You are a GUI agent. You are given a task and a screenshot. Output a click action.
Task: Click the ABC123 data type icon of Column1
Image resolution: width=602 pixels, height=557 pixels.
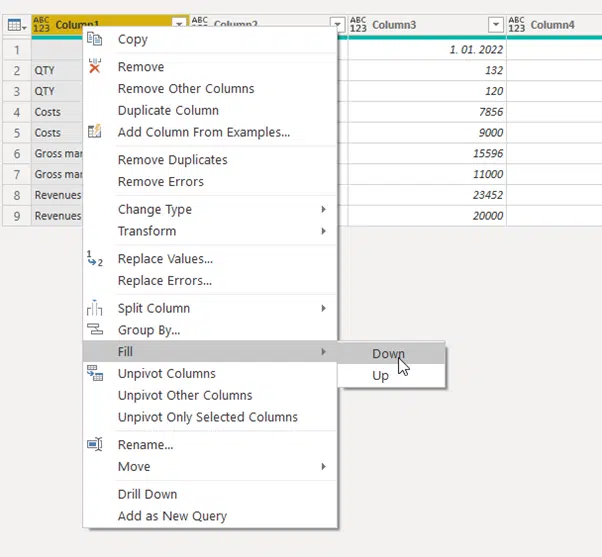pos(41,24)
